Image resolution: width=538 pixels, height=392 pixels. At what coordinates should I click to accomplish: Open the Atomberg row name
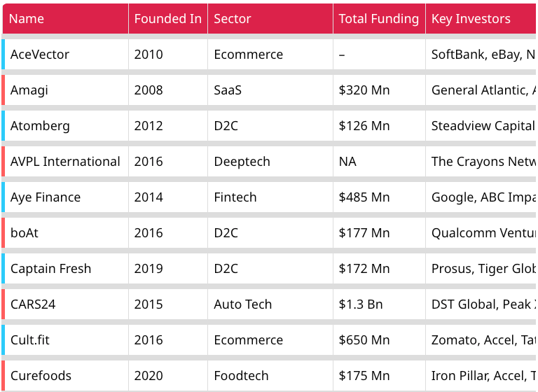click(40, 126)
